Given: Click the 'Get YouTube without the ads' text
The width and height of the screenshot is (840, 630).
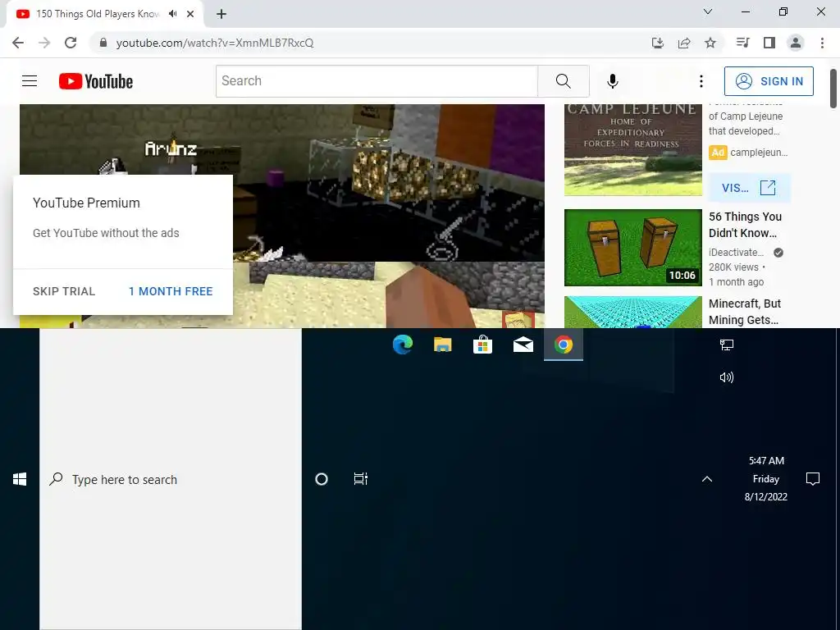Looking at the screenshot, I should click(106, 233).
